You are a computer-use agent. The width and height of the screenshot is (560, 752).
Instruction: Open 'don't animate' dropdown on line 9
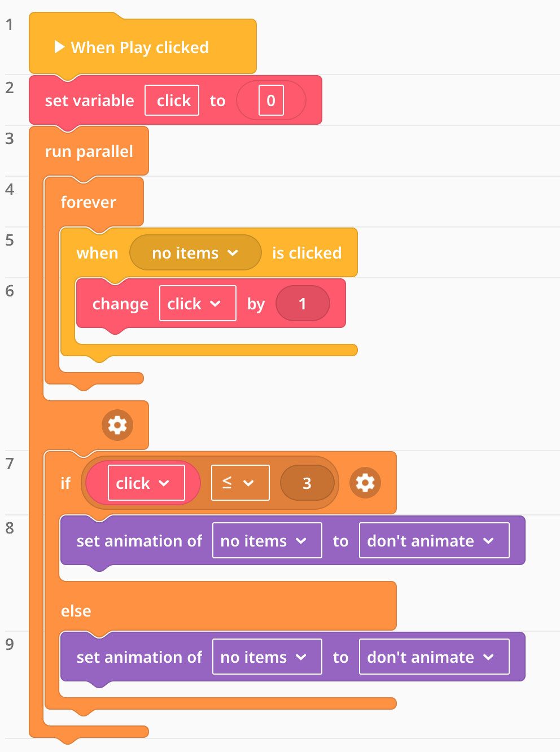[434, 657]
